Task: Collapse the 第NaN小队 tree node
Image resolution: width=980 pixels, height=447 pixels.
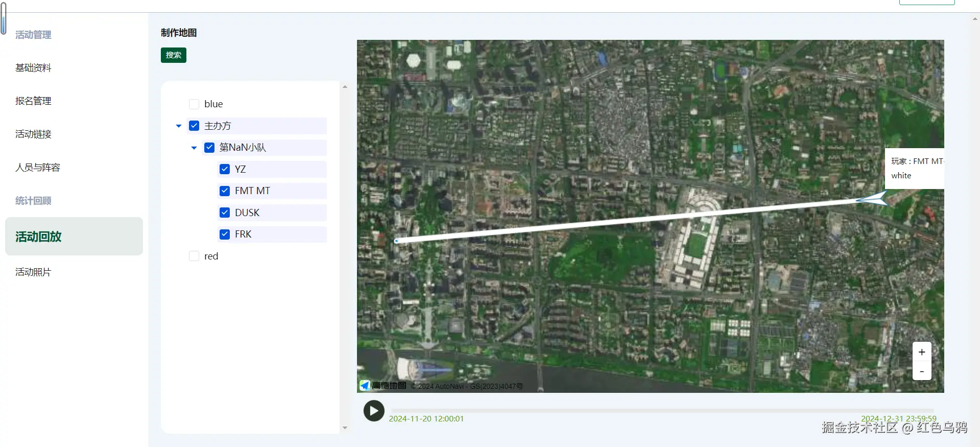Action: coord(194,148)
